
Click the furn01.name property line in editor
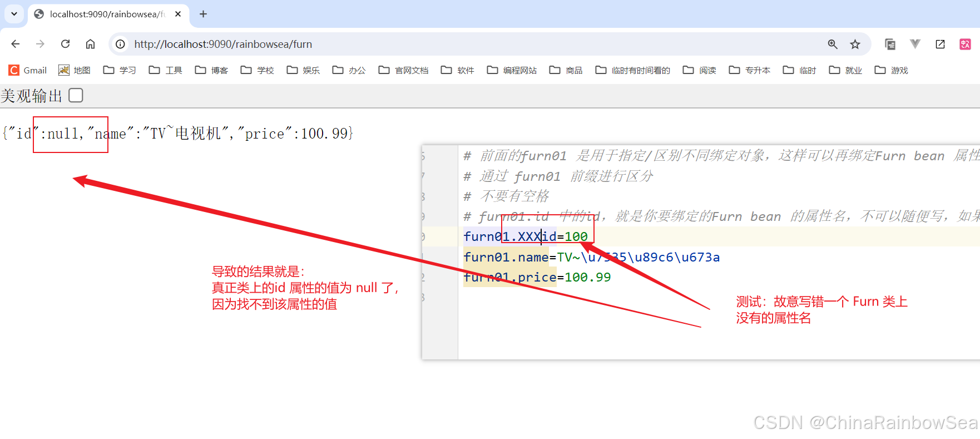pos(592,257)
